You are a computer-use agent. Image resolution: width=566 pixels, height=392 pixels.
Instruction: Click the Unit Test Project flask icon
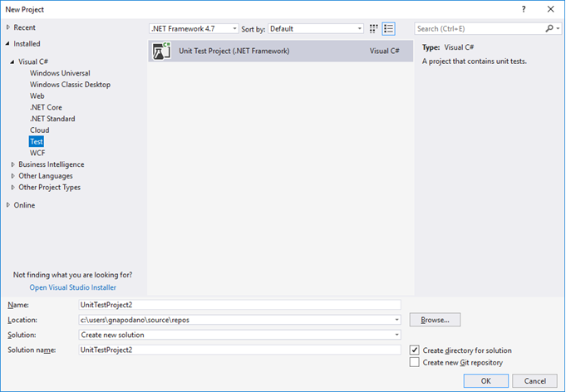(161, 51)
